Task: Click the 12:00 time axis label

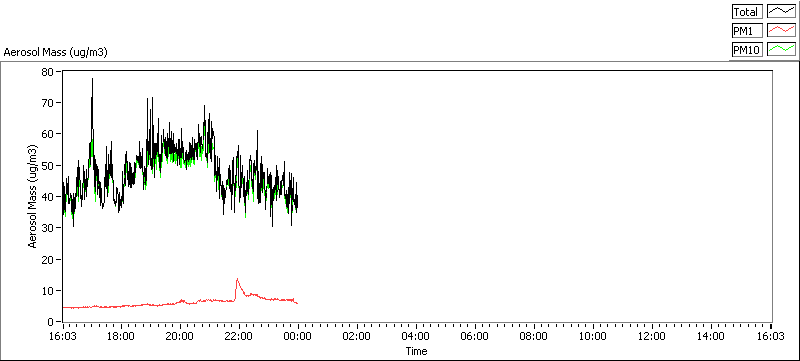Action: tap(652, 336)
